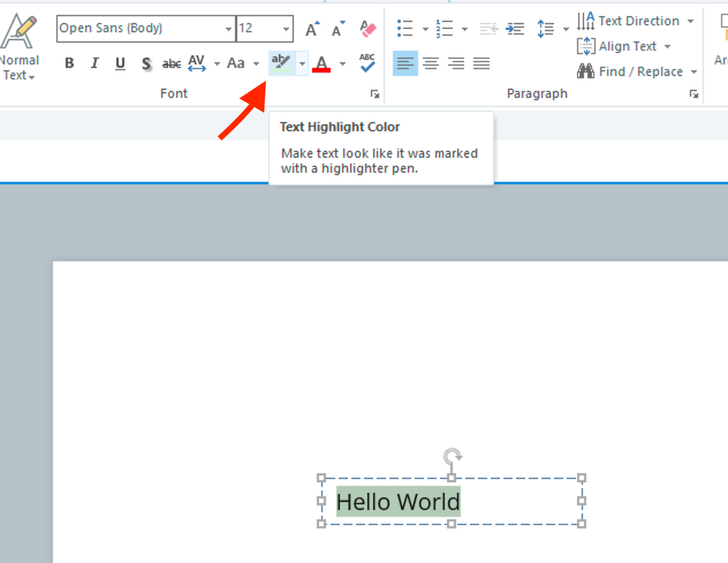Open the Open Sans font name dropdown

click(x=228, y=29)
